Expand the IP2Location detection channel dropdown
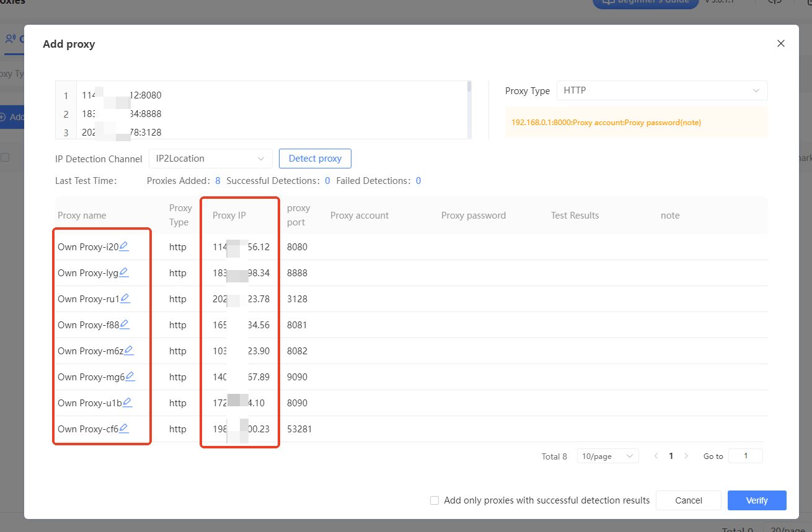Viewport: 812px width, 532px height. tap(210, 159)
